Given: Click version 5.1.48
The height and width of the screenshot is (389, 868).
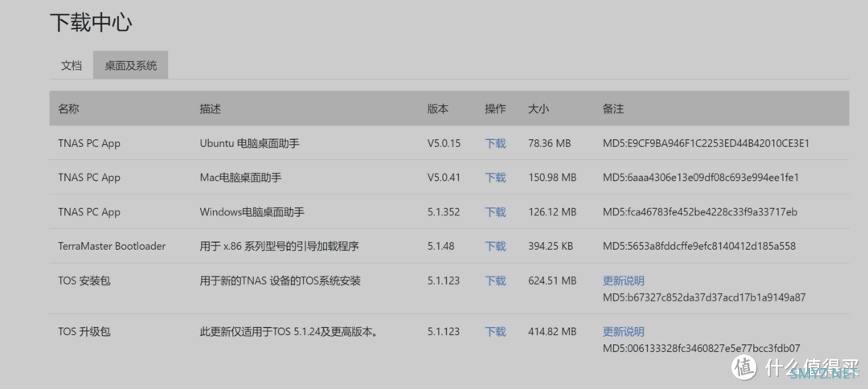Looking at the screenshot, I should pyautogui.click(x=441, y=246).
